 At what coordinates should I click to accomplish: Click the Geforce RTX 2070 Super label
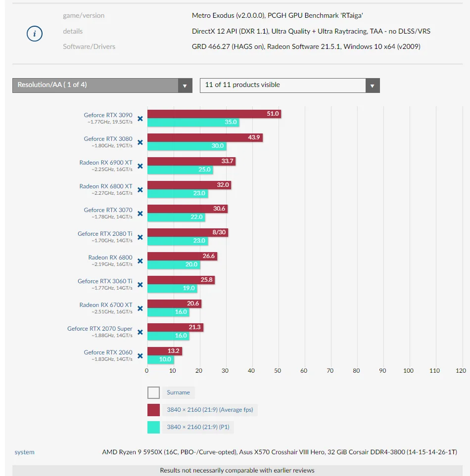click(x=99, y=329)
